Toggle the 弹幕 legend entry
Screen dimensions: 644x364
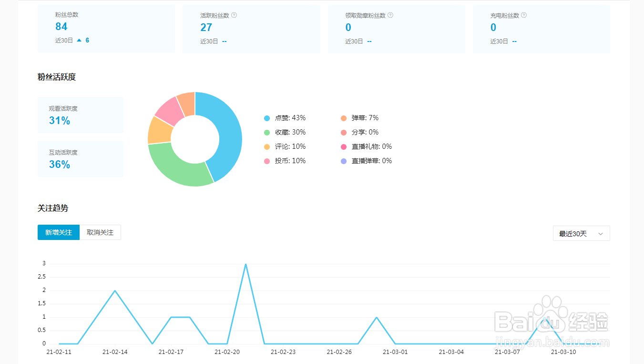click(359, 118)
